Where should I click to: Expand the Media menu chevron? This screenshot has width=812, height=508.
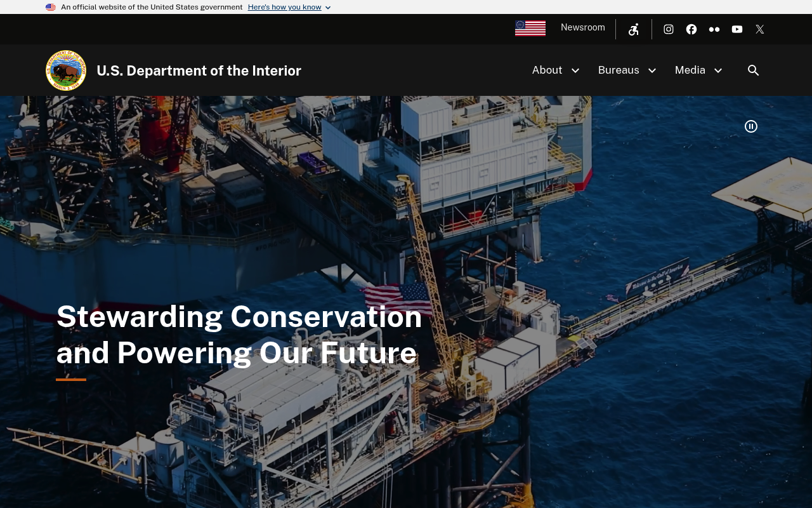(718, 70)
